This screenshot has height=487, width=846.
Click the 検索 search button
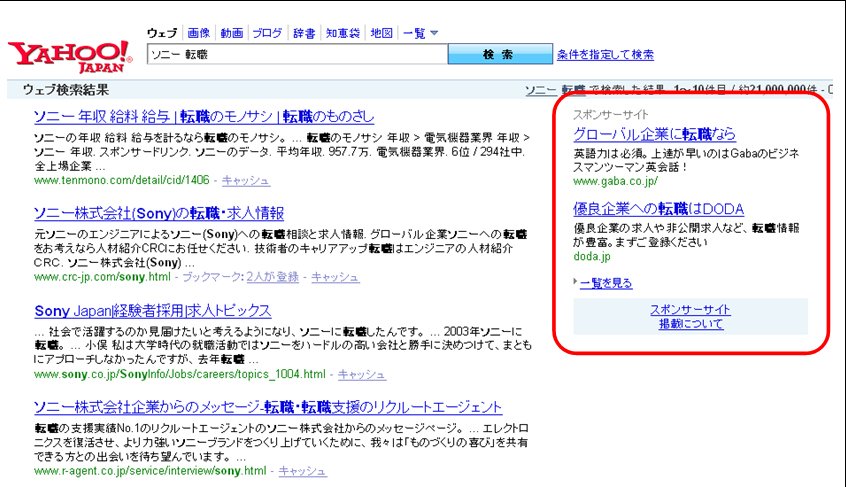[500, 54]
